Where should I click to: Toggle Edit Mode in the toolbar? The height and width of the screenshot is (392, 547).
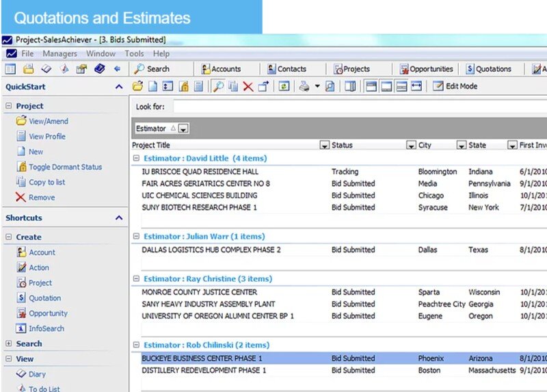[x=455, y=87]
